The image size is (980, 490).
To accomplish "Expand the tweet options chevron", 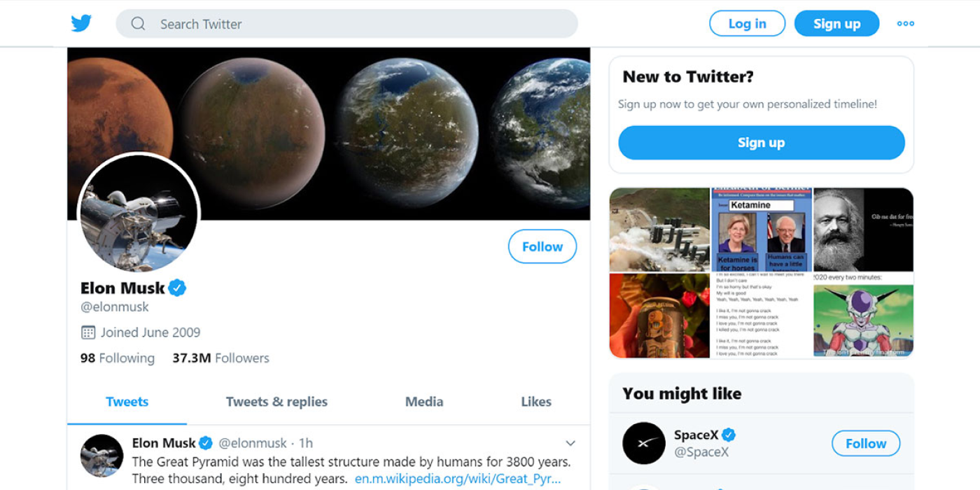I will point(570,443).
